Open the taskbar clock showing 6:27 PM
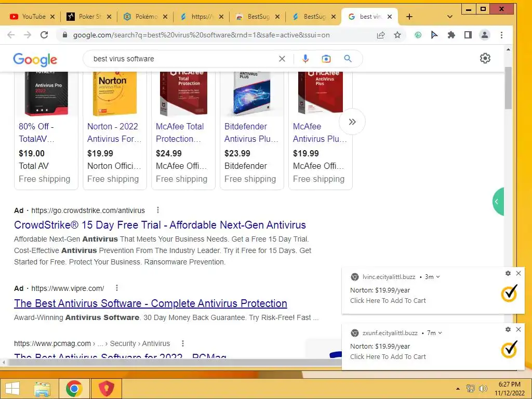The width and height of the screenshot is (532, 399). pyautogui.click(x=509, y=389)
